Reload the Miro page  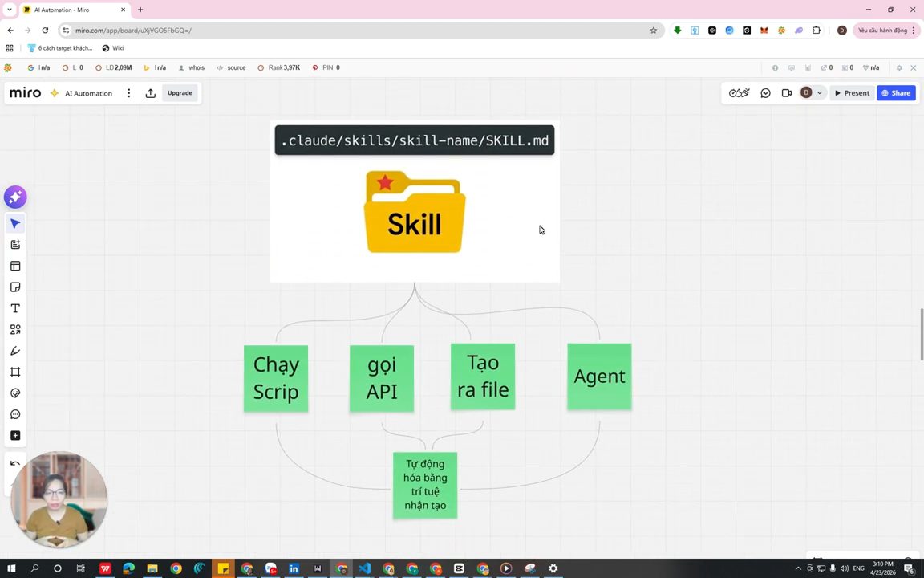pos(45,30)
